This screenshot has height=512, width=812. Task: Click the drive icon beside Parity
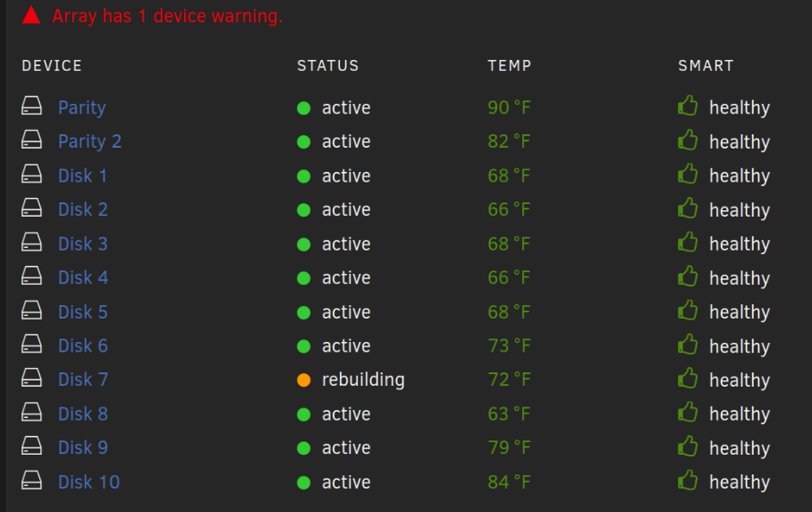click(x=31, y=106)
